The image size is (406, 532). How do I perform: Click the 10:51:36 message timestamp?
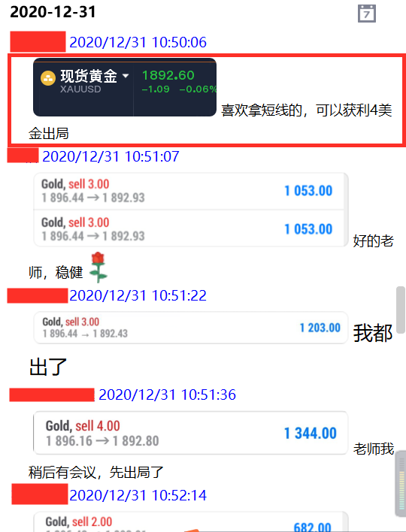coord(167,394)
